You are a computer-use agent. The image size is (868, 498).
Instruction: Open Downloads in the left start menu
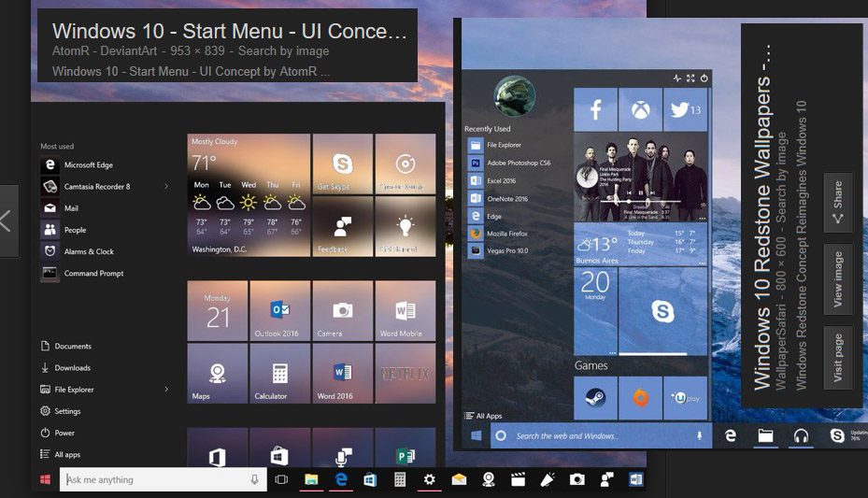[66, 367]
